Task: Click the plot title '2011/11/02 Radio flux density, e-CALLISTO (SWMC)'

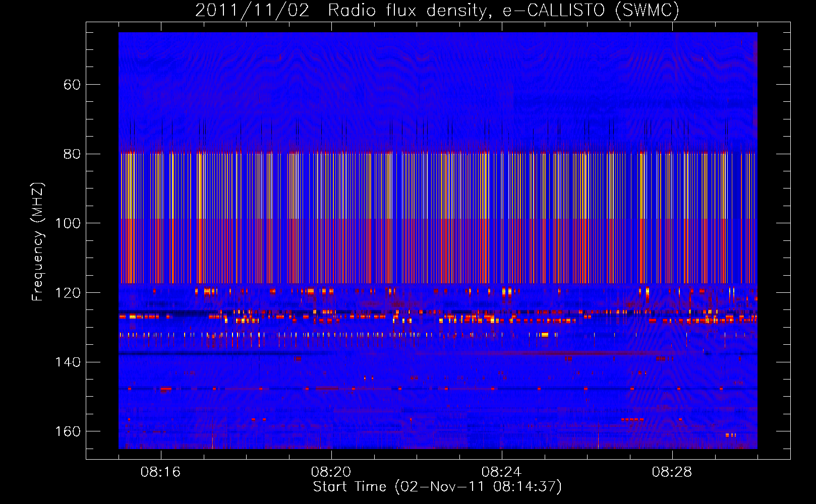Action: pos(437,10)
